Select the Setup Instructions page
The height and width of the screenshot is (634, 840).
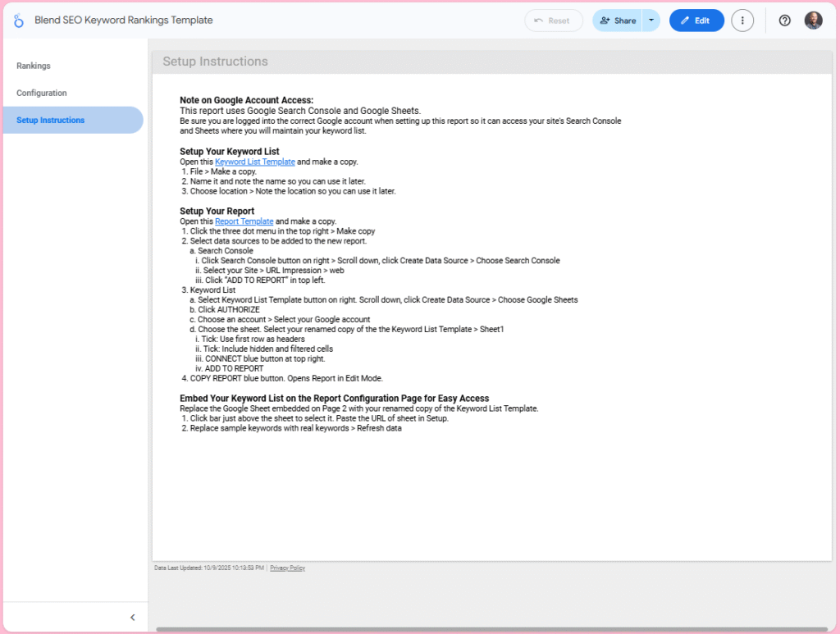[49, 120]
